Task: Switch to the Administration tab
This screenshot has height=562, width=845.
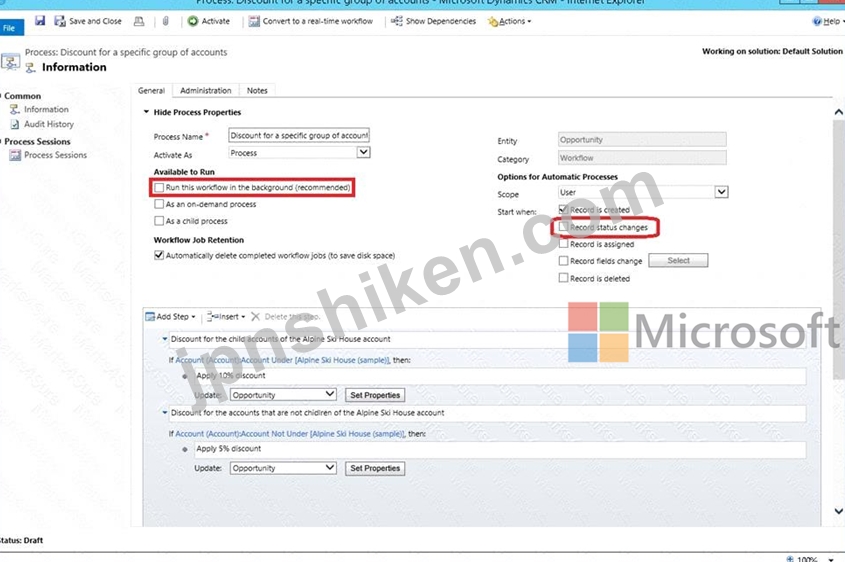Action: click(205, 91)
